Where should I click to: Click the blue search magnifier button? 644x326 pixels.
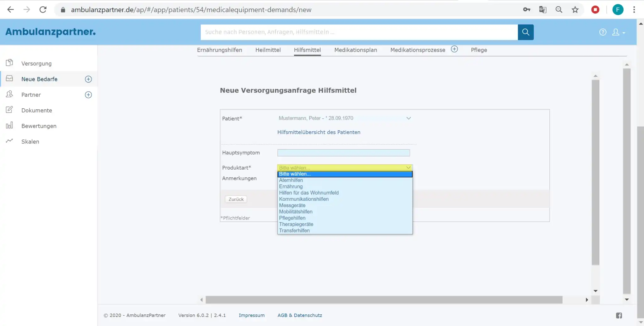click(526, 32)
